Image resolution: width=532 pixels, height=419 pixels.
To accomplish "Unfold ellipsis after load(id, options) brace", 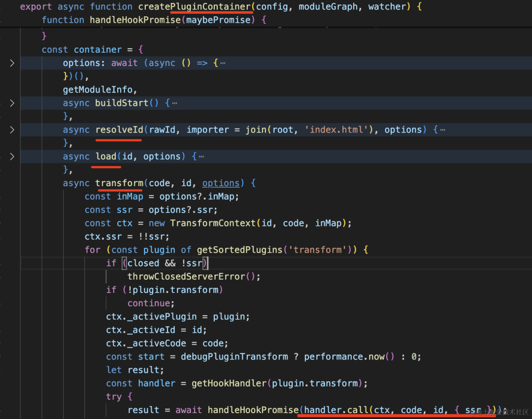I will click(x=201, y=157).
